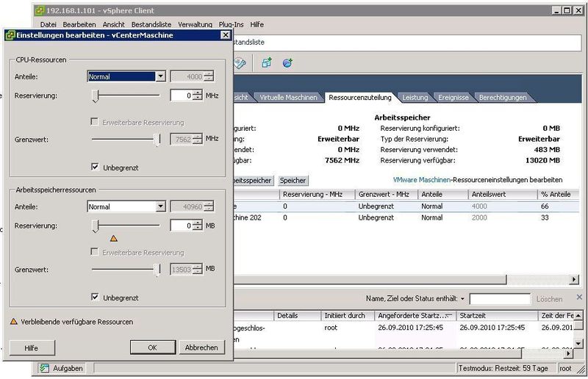Viewport: 588px width, 379px height.
Task: Click the toolbar icon left of resource pool icon
Action: click(x=240, y=63)
